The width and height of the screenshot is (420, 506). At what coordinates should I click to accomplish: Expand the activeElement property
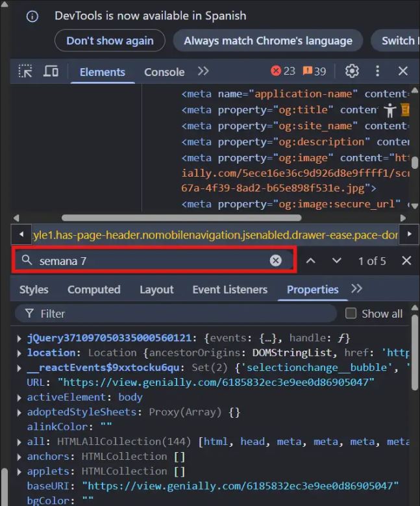19,398
